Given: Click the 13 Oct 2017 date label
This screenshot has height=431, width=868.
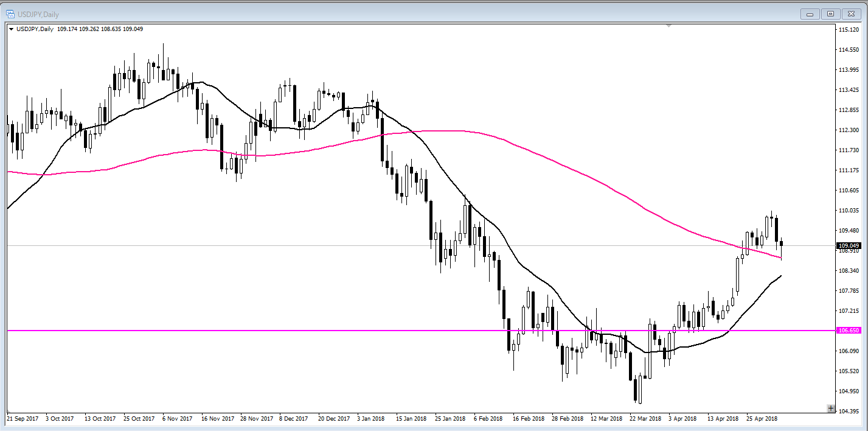Looking at the screenshot, I should pyautogui.click(x=100, y=419).
